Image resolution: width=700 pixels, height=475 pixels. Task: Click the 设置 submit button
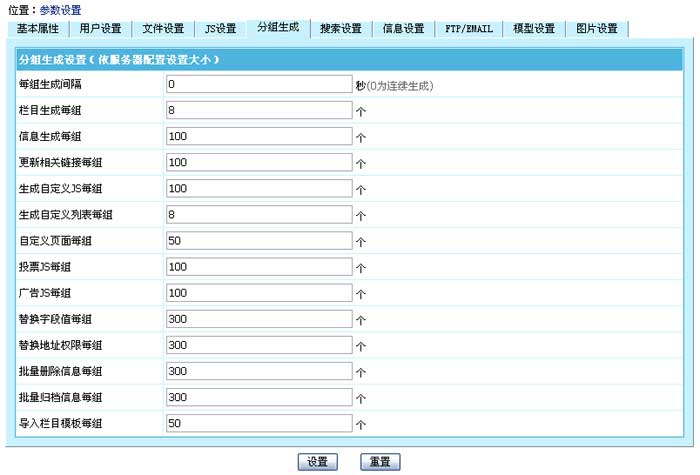318,462
